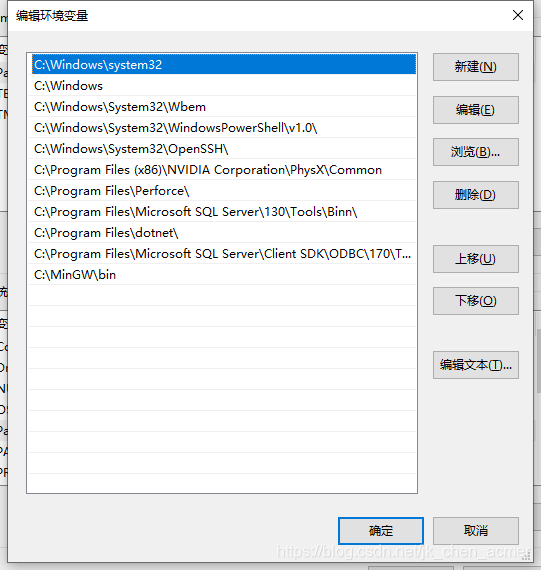Select the SQL Server\Client SDK\ODBC\170 entry
Screen dimensions: 541x570
coord(222,254)
